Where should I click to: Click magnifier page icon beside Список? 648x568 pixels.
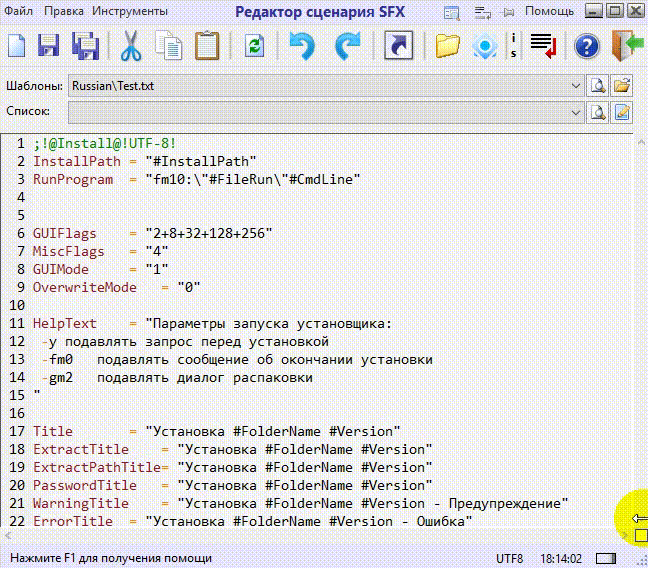598,112
